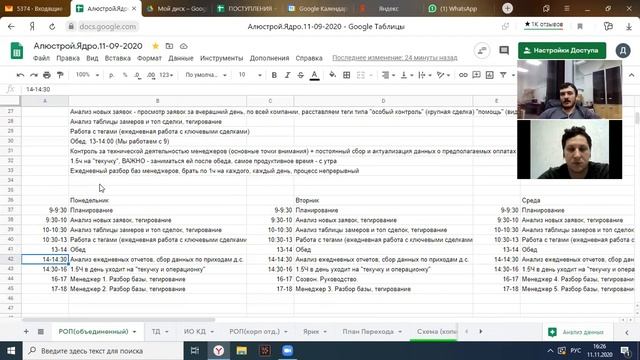Toggle Italic formatting
This screenshot has width=640, height=360.
[287, 75]
